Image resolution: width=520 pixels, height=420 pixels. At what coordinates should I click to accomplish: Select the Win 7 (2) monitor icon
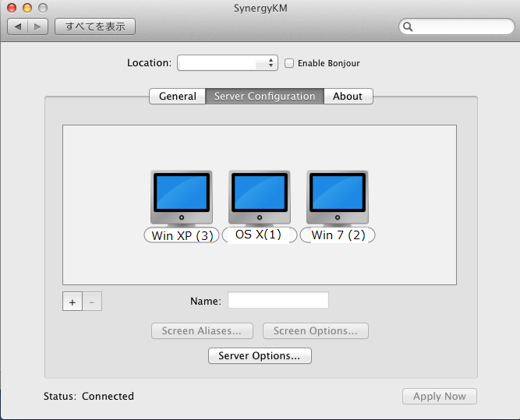(338, 197)
